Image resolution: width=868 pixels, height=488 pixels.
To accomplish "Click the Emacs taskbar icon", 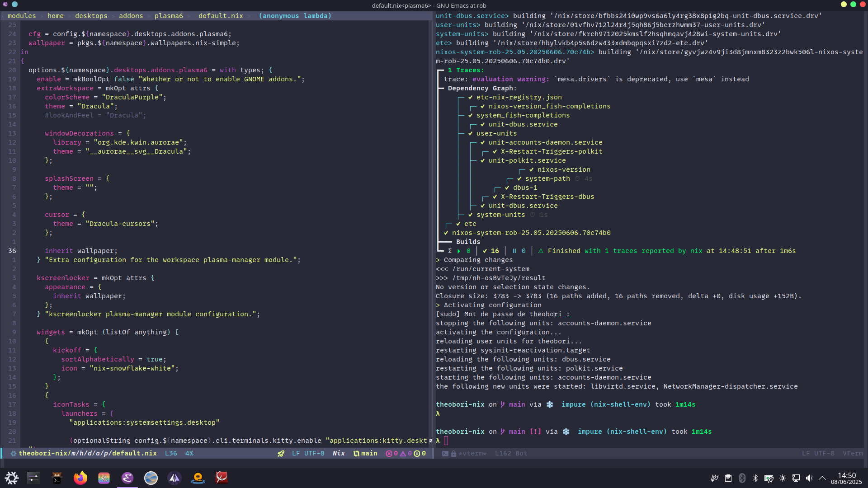I will (127, 478).
